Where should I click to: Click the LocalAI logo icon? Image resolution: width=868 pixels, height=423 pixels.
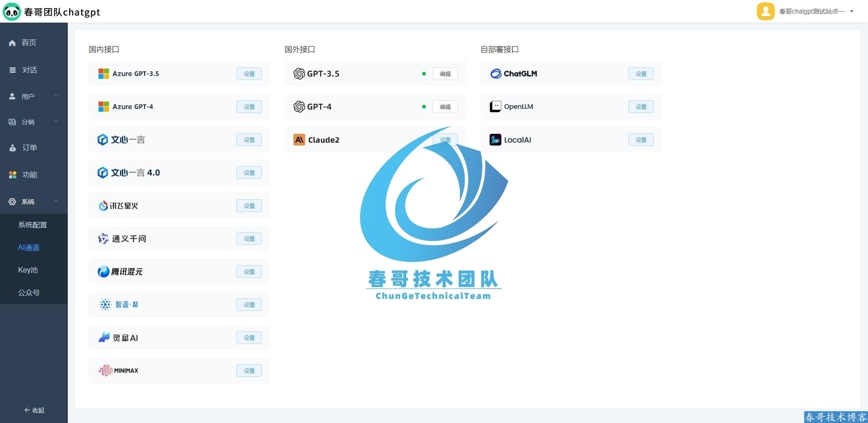tap(495, 140)
